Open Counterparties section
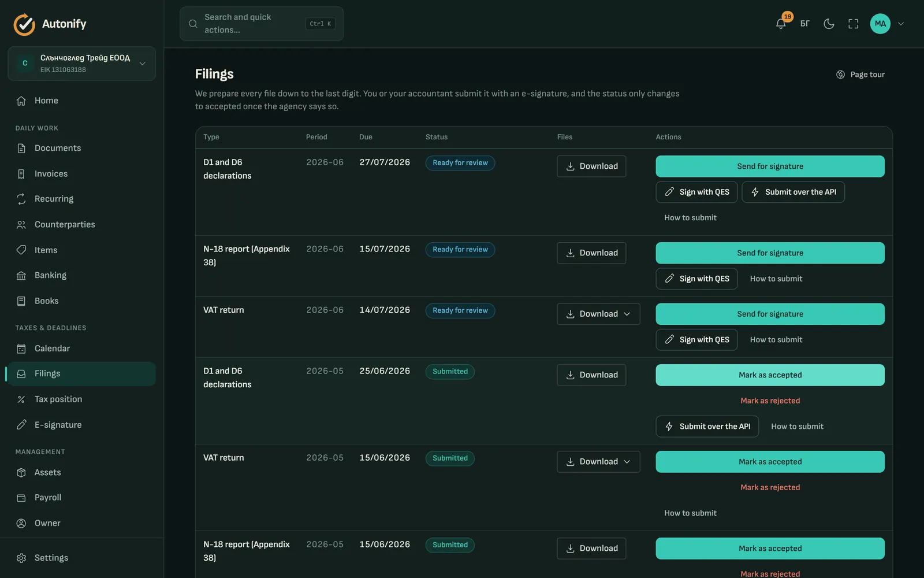The image size is (924, 578). coord(81,224)
